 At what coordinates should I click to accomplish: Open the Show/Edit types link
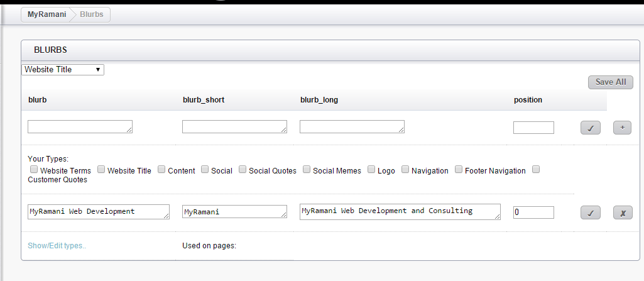[57, 246]
